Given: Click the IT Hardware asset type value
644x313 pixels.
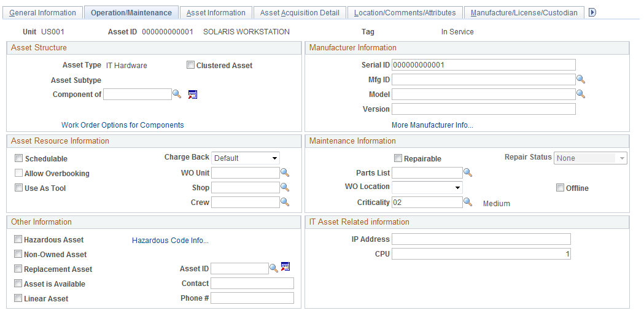Looking at the screenshot, I should pyautogui.click(x=126, y=65).
